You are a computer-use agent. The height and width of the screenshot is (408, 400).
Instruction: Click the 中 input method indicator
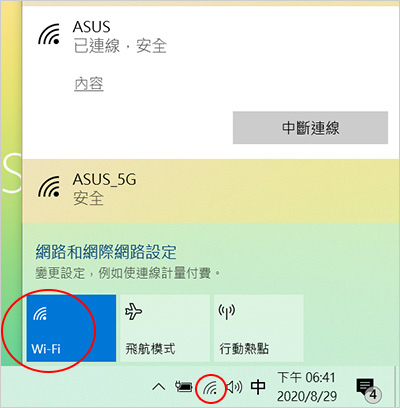(258, 387)
